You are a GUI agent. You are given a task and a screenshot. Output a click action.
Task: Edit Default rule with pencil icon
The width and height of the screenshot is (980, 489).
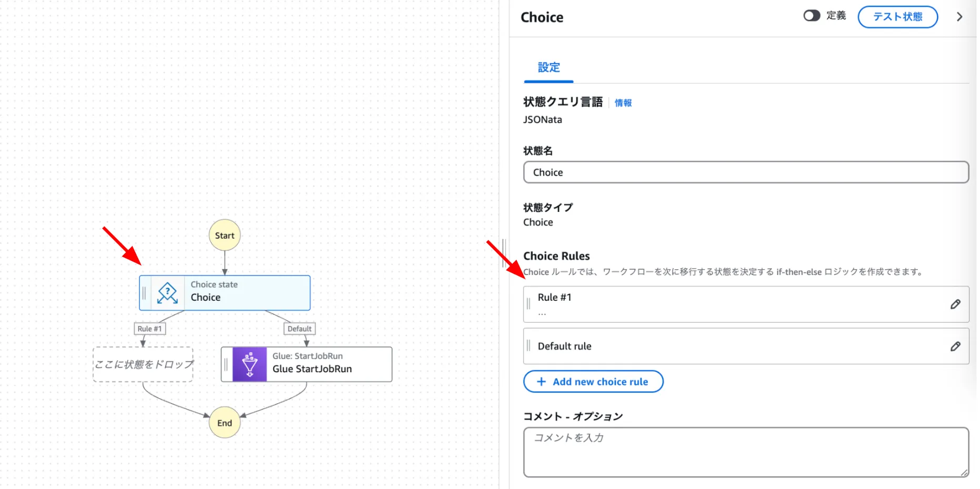[x=955, y=347]
